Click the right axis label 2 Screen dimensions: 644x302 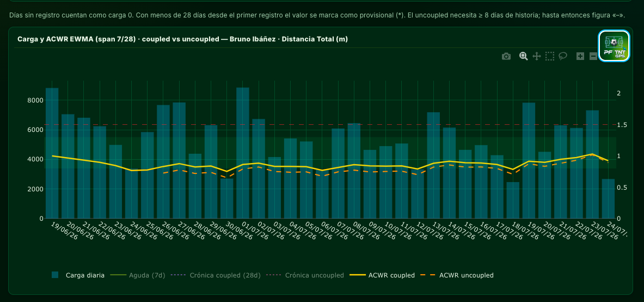pos(618,93)
